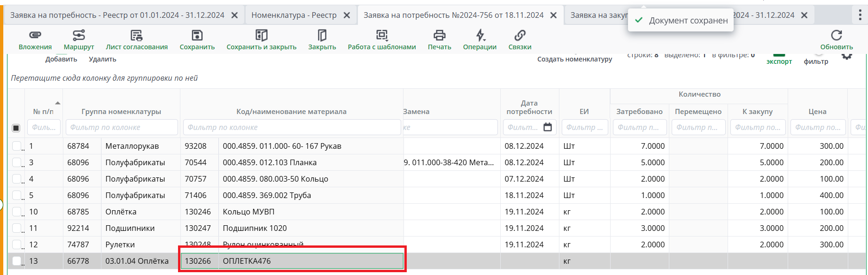Viewport: 868px width, 275px height.
Task: Open Лист согласования approval sheet
Action: [137, 36]
